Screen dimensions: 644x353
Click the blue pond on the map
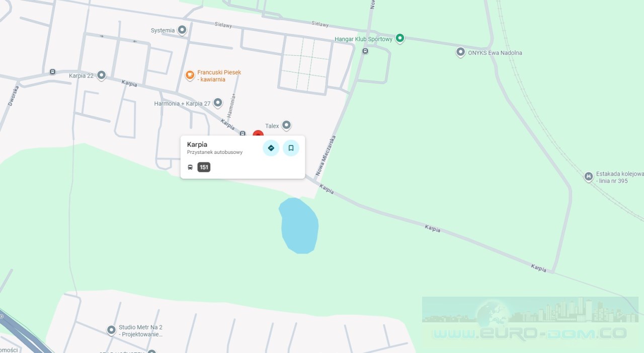coord(299,225)
